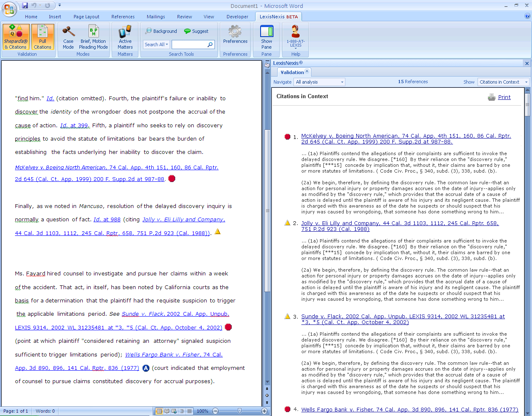Viewport: 532px width, 416px height.
Task: Expand the Undo history dropdown arrow
Action: [40, 5]
